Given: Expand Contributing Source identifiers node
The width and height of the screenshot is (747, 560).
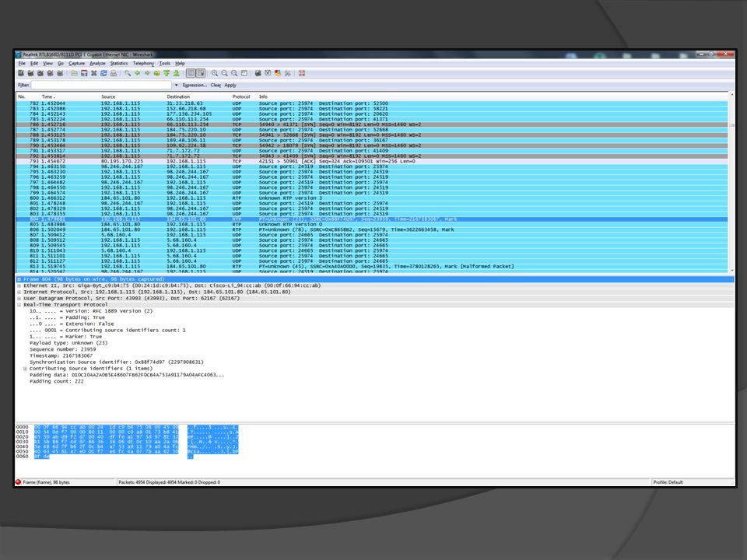Looking at the screenshot, I should click(25, 369).
